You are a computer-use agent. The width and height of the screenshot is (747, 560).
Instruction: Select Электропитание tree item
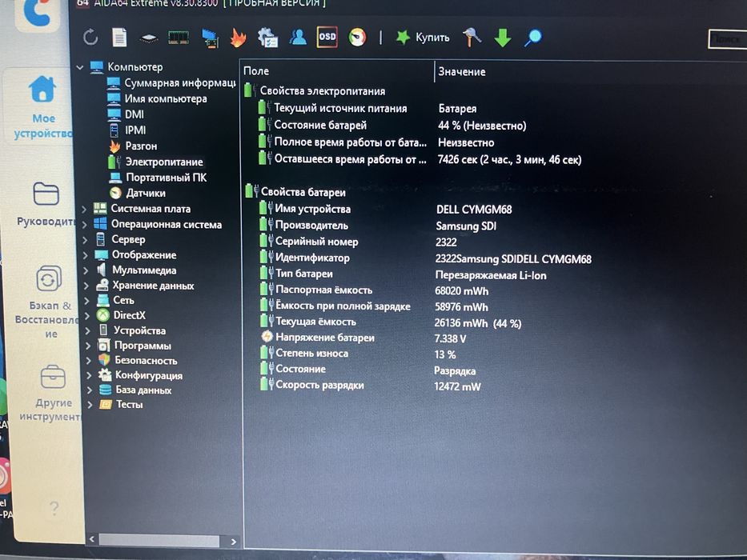pos(164,162)
